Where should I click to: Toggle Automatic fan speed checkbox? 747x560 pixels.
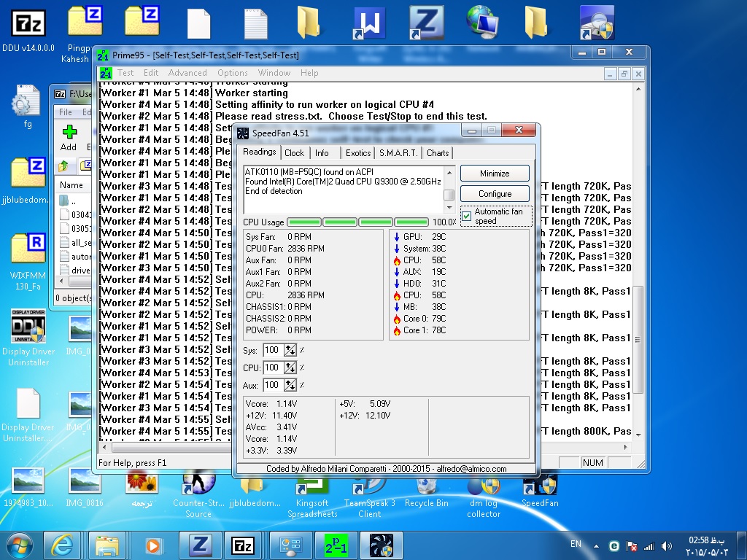467,216
